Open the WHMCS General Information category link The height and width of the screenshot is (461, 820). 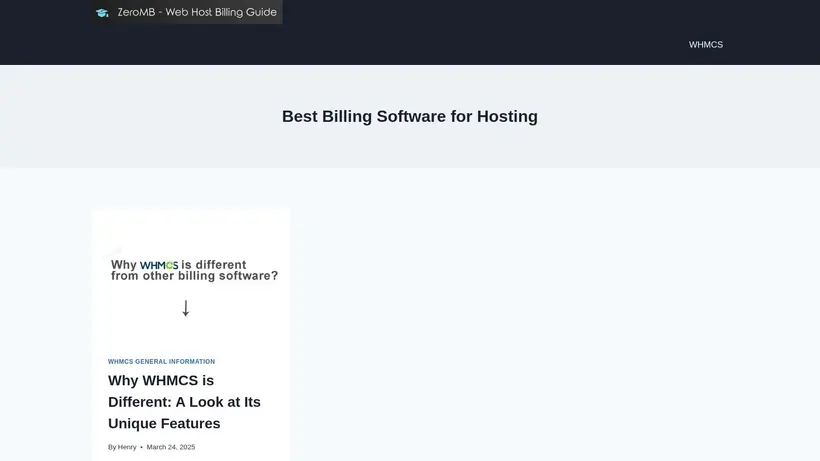[x=161, y=362]
